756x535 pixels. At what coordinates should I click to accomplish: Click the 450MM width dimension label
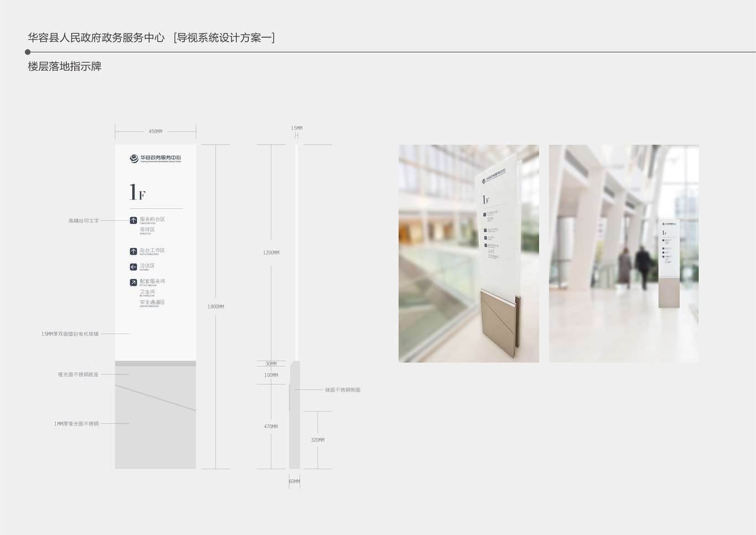pyautogui.click(x=156, y=132)
